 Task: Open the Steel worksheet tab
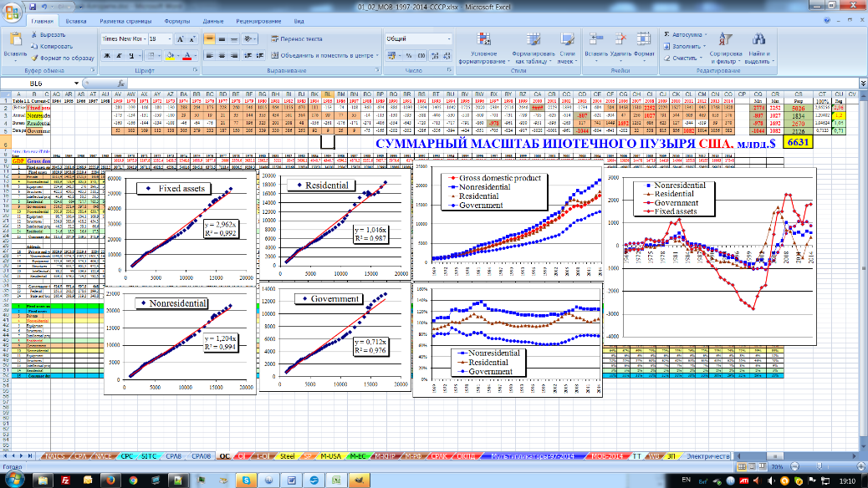[x=287, y=456]
